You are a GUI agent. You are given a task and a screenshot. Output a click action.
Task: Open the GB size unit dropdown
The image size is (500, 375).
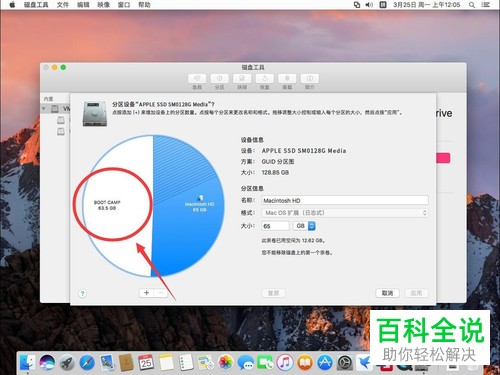click(304, 226)
